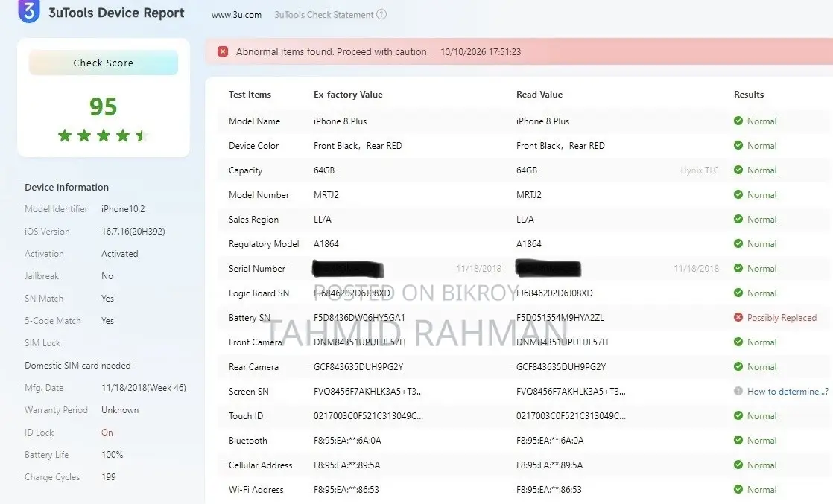The width and height of the screenshot is (833, 504).
Task: Click ex-factory Bluetooth address F8:95:EA:**:6A:0A
Action: pos(347,441)
